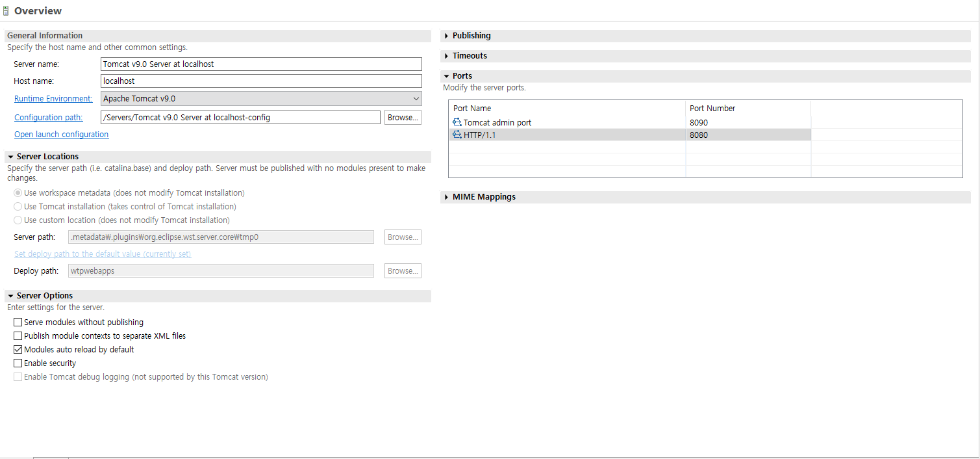Expand the Publishing section

[447, 36]
